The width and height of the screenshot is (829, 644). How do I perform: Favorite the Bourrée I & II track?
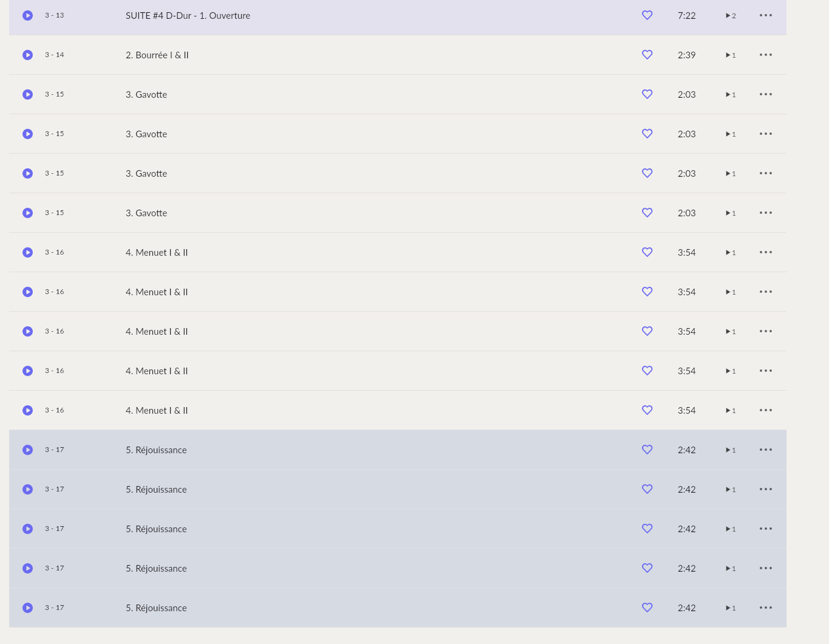pyautogui.click(x=647, y=55)
